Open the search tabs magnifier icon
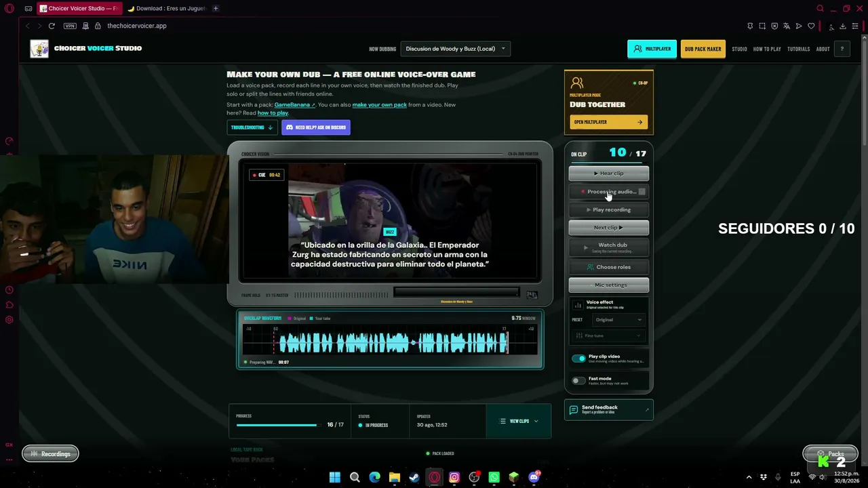This screenshot has width=868, height=488. point(820,9)
